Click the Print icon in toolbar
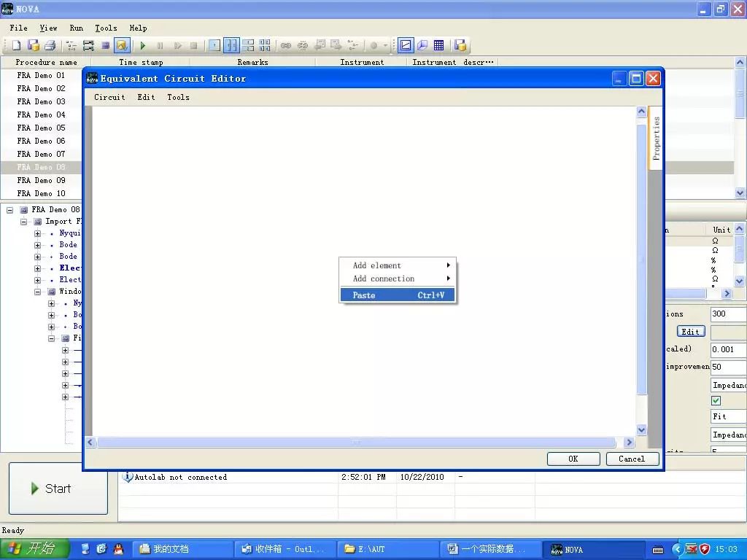Viewport: 747px width, 560px height. pyautogui.click(x=50, y=46)
